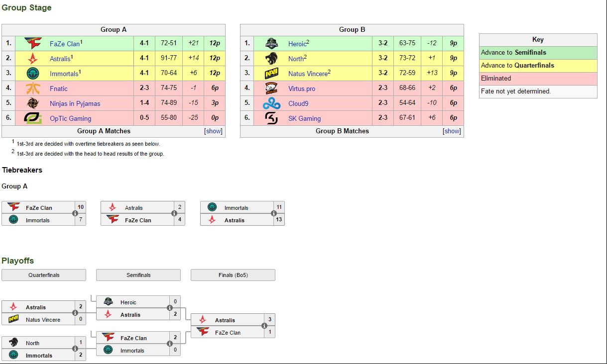Image resolution: width=607 pixels, height=364 pixels.
Task: Click the '3p' points cell
Action: pos(215,103)
